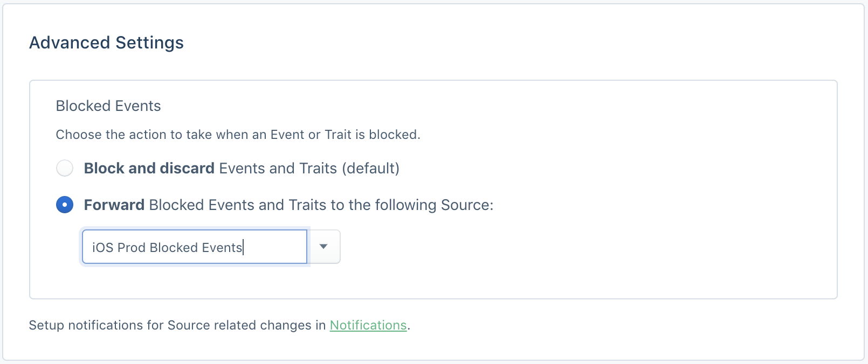Click the bold 'Forward' word

click(114, 205)
